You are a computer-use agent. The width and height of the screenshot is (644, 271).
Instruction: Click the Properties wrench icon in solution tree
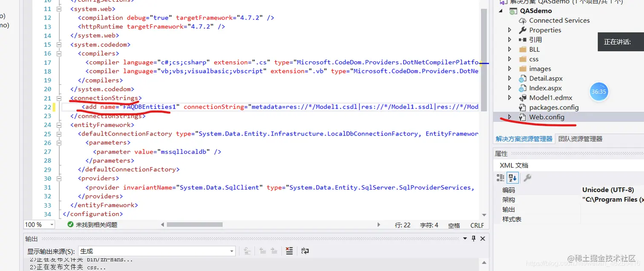click(523, 30)
